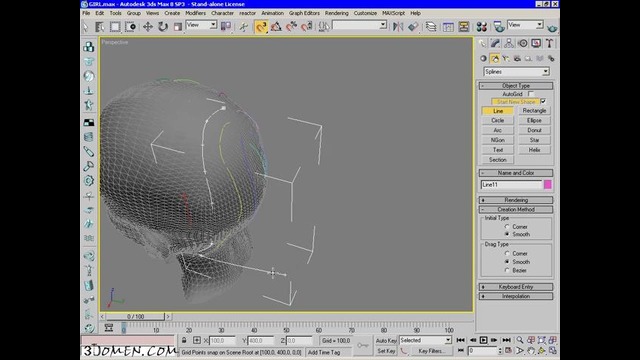Collapse the Name and Color rollout
640x360 pixels.
tap(516, 173)
